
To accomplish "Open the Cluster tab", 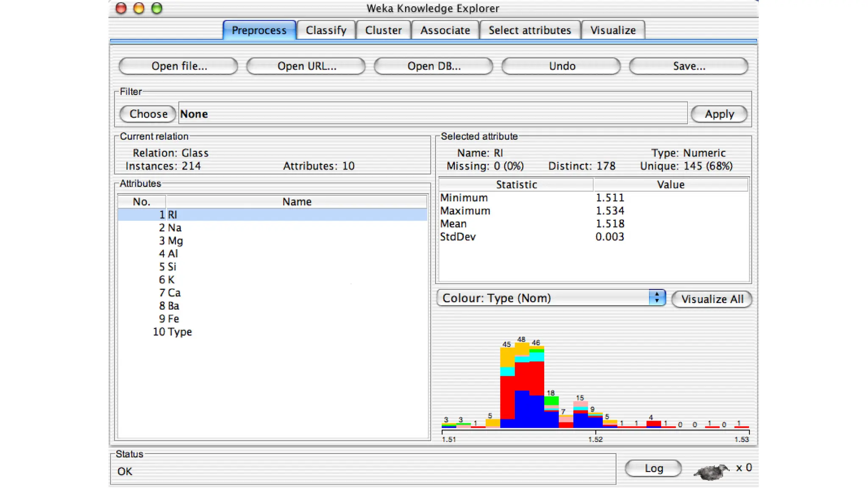I will tap(383, 30).
